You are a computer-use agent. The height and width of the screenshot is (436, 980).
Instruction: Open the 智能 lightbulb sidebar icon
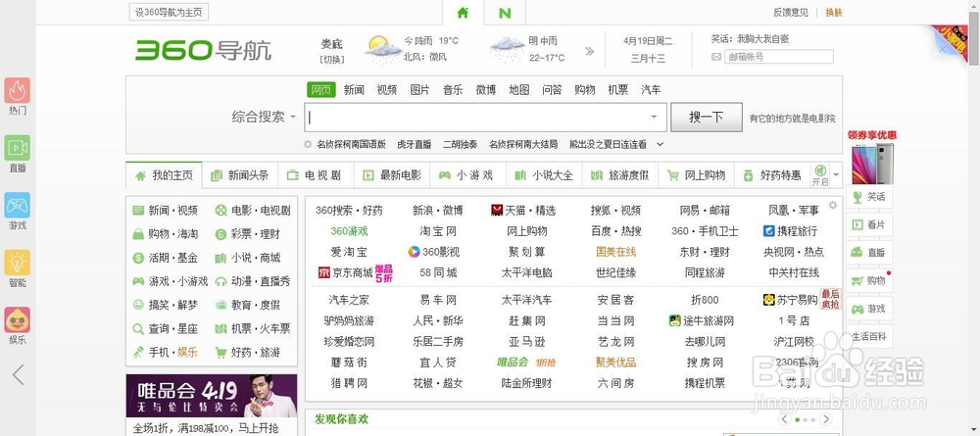[18, 263]
